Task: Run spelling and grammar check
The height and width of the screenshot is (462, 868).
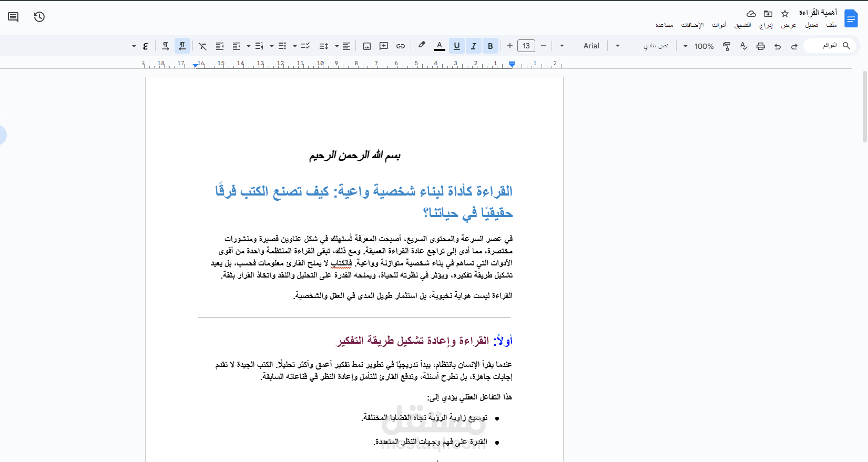Action: pos(744,46)
